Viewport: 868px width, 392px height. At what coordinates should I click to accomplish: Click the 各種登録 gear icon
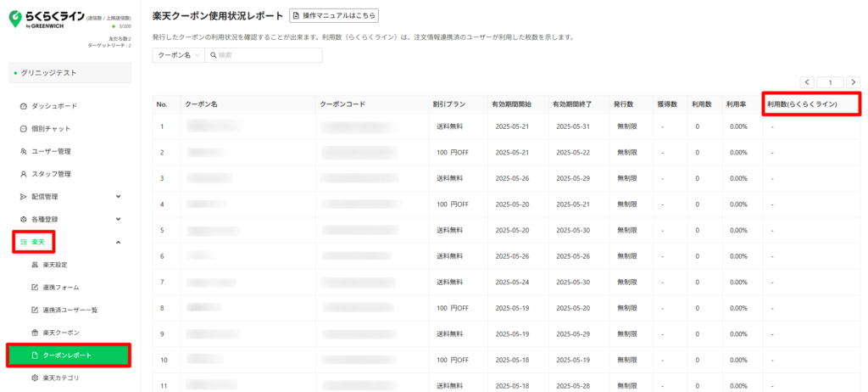pos(23,219)
